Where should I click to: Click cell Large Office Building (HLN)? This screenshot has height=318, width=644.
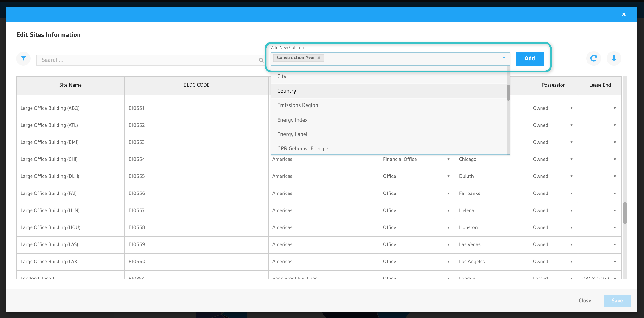[71, 211]
